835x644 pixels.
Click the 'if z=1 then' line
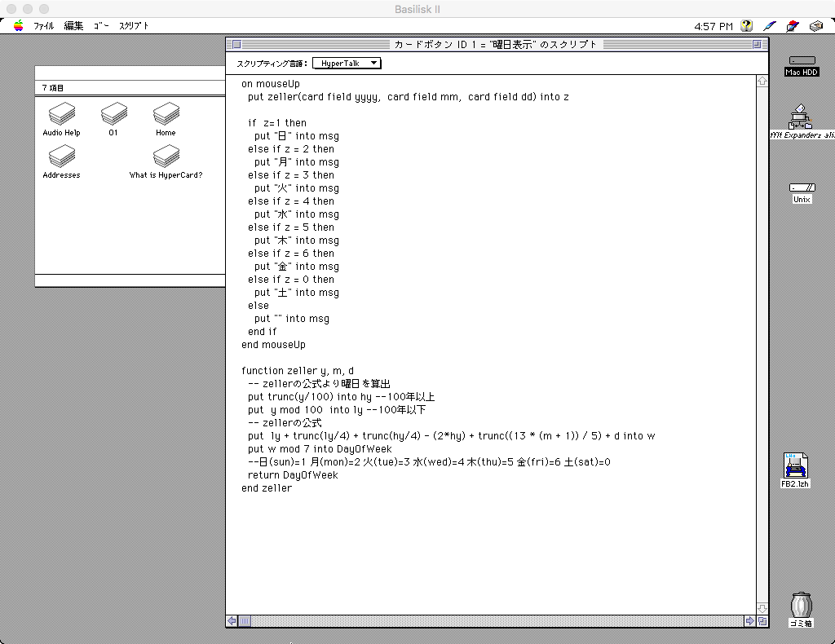tap(277, 123)
